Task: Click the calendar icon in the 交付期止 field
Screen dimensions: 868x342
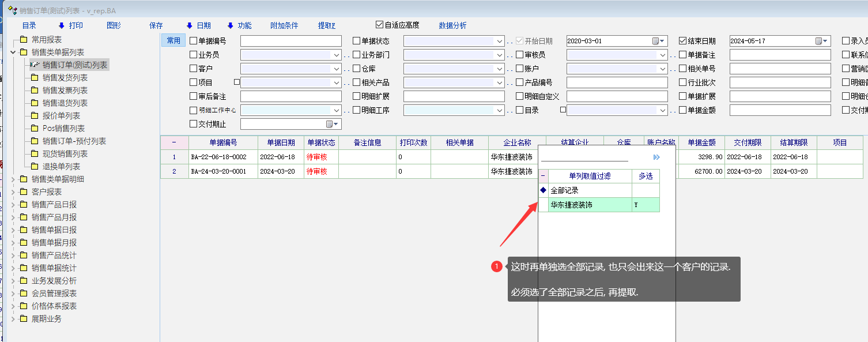Action: (x=330, y=124)
